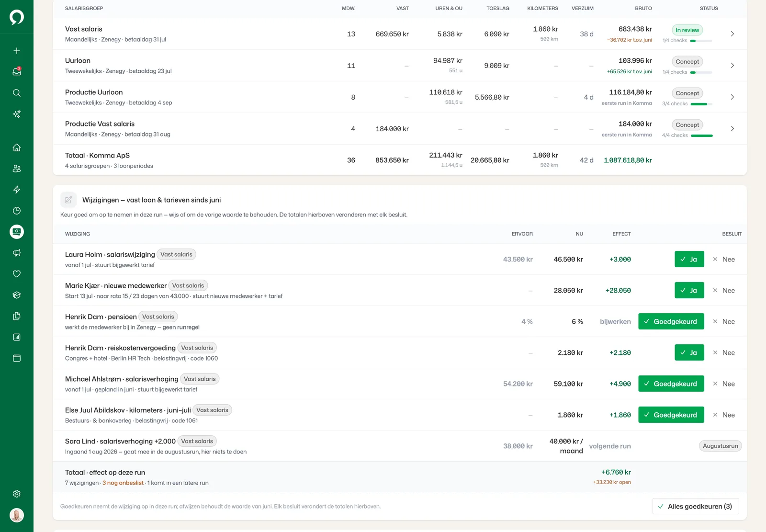Open the graduation cap sidebar icon
766x532 pixels.
(x=17, y=295)
